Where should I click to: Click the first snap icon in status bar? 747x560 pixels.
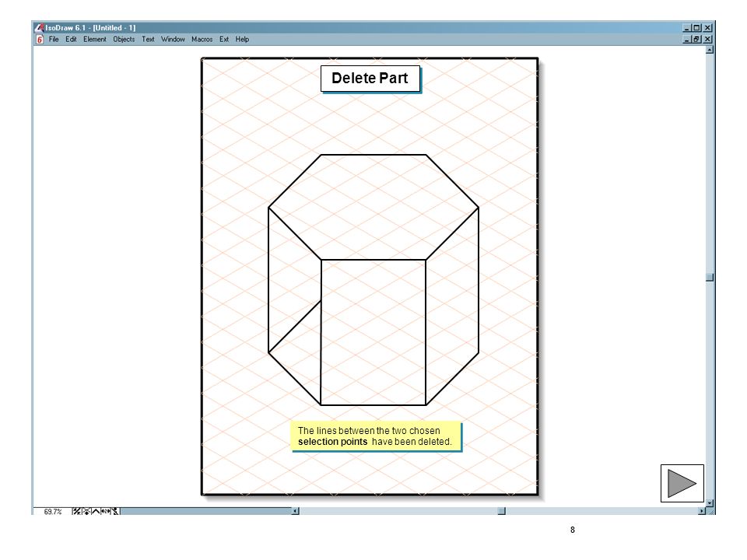pyautogui.click(x=76, y=512)
